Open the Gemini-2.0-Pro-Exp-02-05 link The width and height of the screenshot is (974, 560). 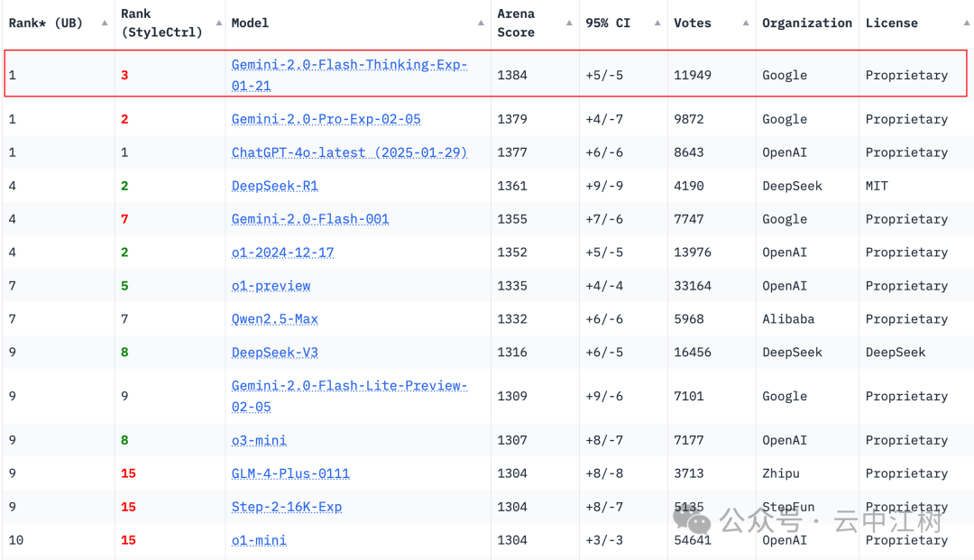click(326, 119)
